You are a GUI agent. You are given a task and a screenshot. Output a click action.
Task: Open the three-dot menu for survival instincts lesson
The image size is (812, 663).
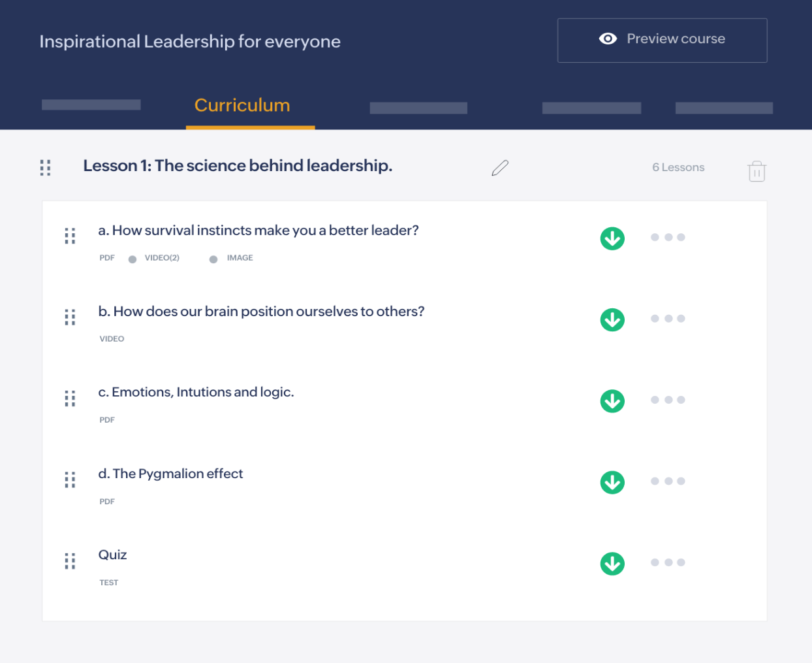(668, 237)
